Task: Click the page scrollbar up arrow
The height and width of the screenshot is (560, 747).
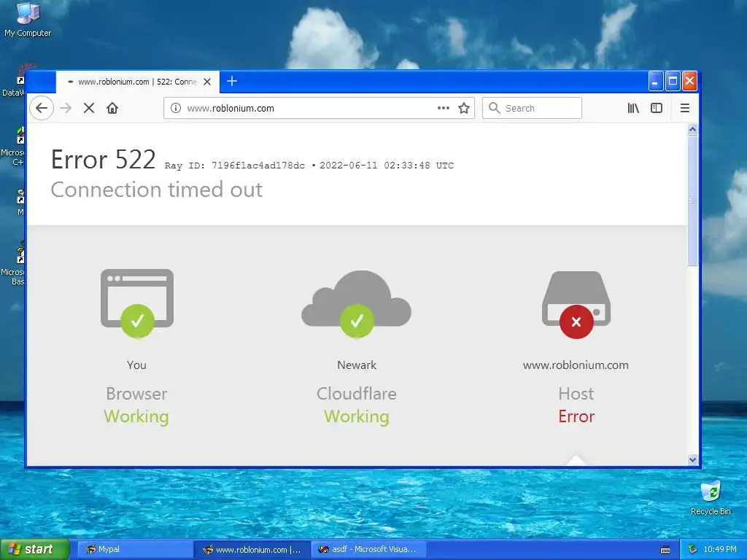Action: pos(693,130)
